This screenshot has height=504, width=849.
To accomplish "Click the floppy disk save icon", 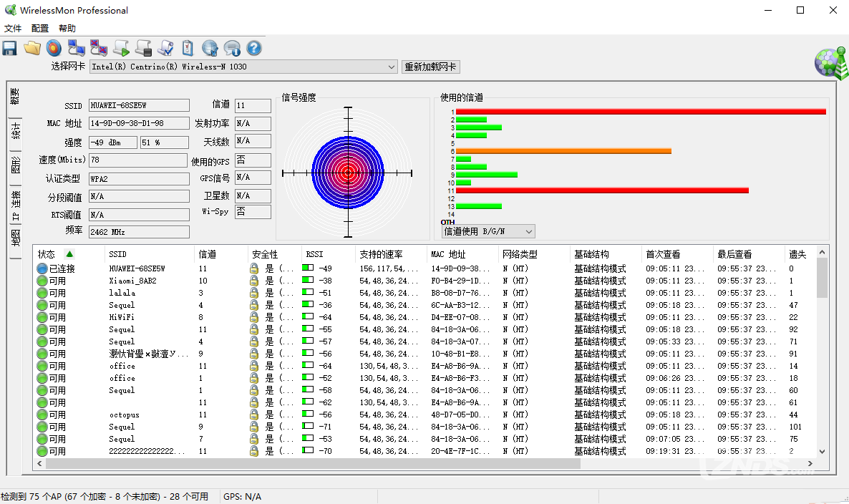I will (9, 48).
